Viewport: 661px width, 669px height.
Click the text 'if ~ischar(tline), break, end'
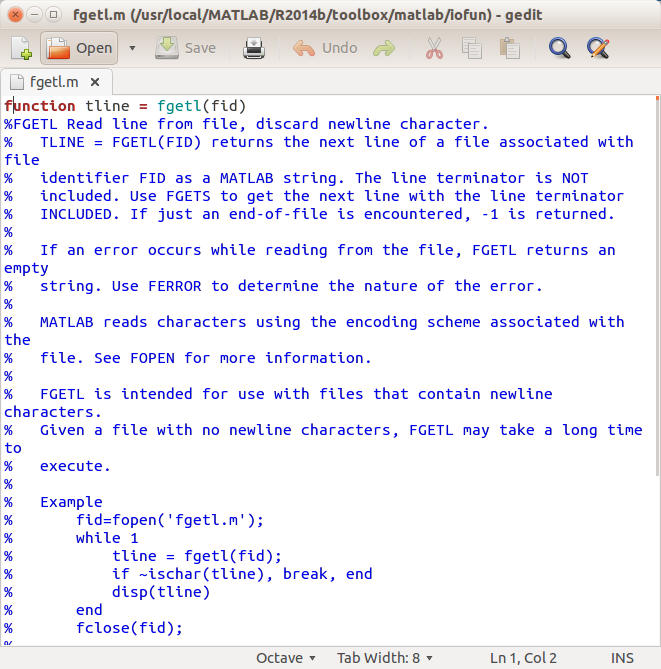242,574
